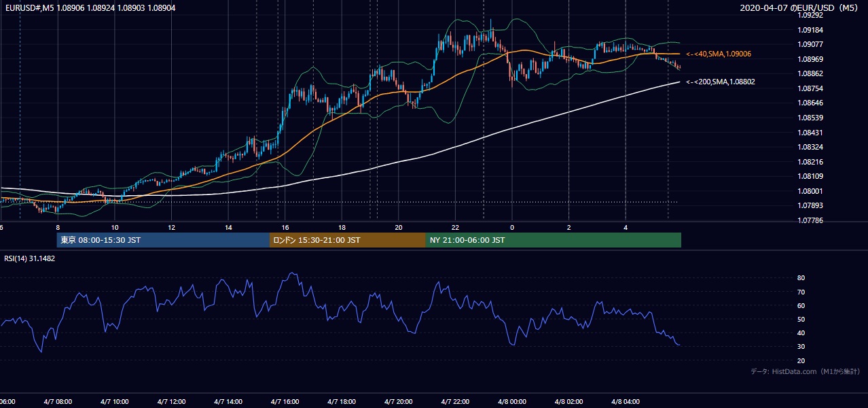Click the 4/7 12:00 time label
This screenshot has height=408, width=868.
point(172,401)
